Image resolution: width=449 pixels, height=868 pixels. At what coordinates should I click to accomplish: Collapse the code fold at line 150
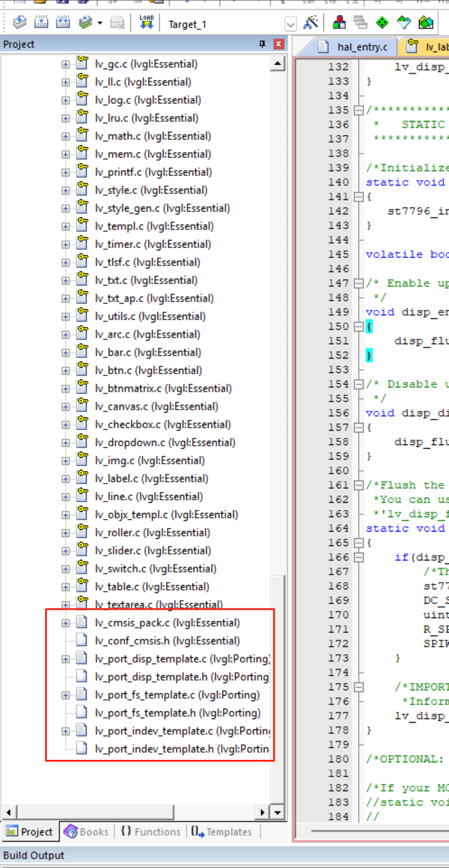pyautogui.click(x=359, y=326)
